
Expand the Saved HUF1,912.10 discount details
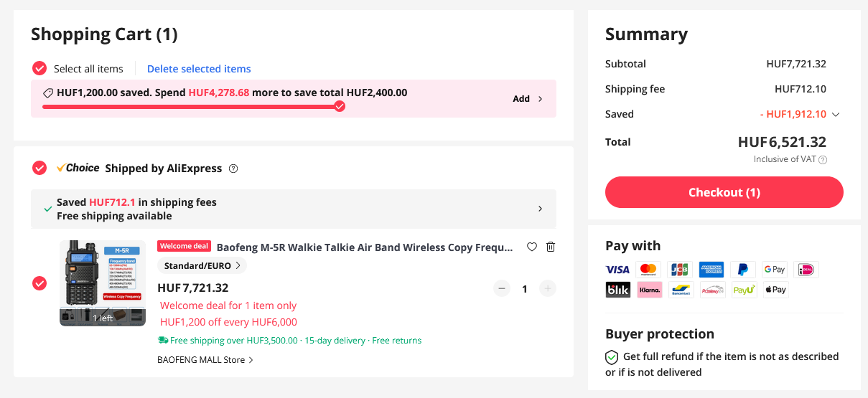(836, 115)
